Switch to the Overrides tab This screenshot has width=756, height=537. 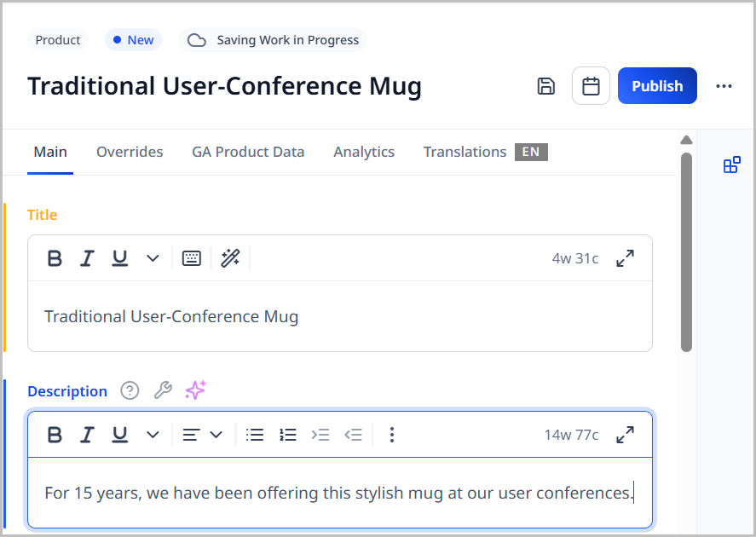pos(130,152)
